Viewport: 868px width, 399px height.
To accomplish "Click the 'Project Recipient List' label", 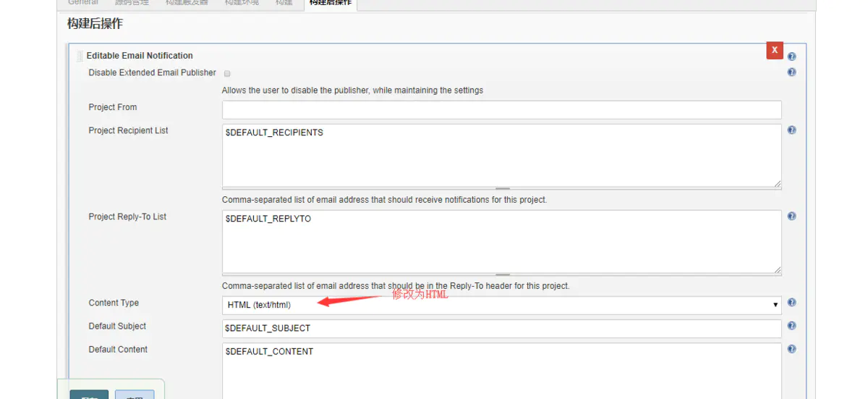I will (x=128, y=130).
